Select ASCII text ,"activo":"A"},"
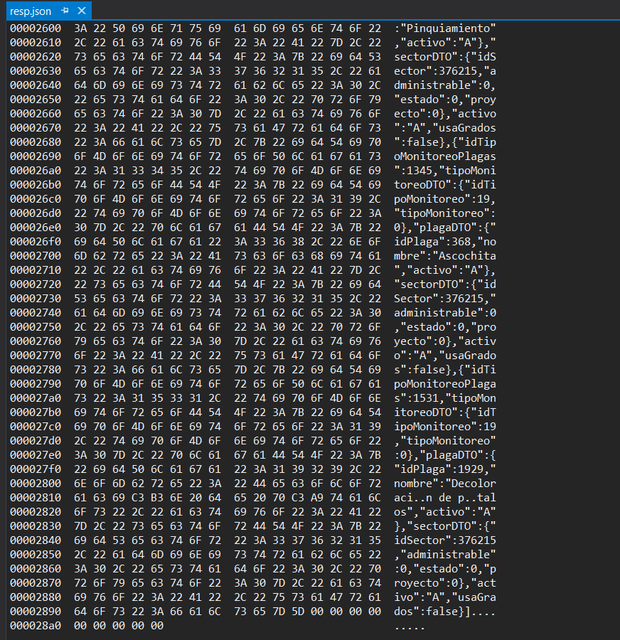Image resolution: width=620 pixels, height=640 pixels. (445, 42)
